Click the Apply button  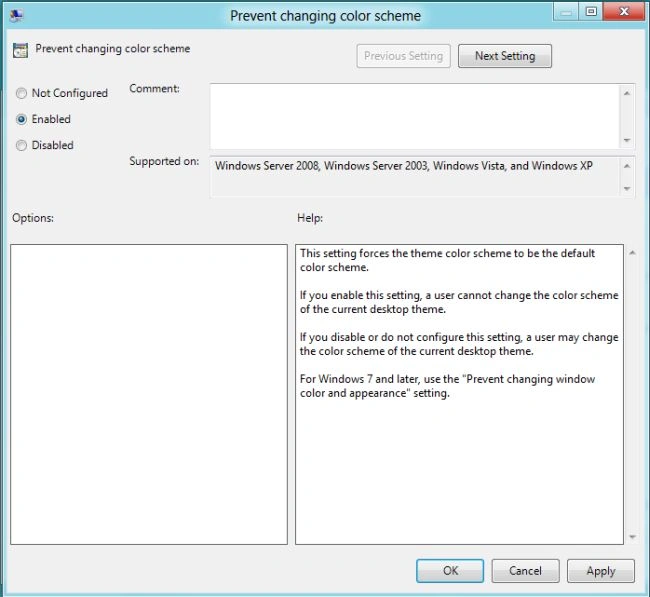(x=601, y=571)
